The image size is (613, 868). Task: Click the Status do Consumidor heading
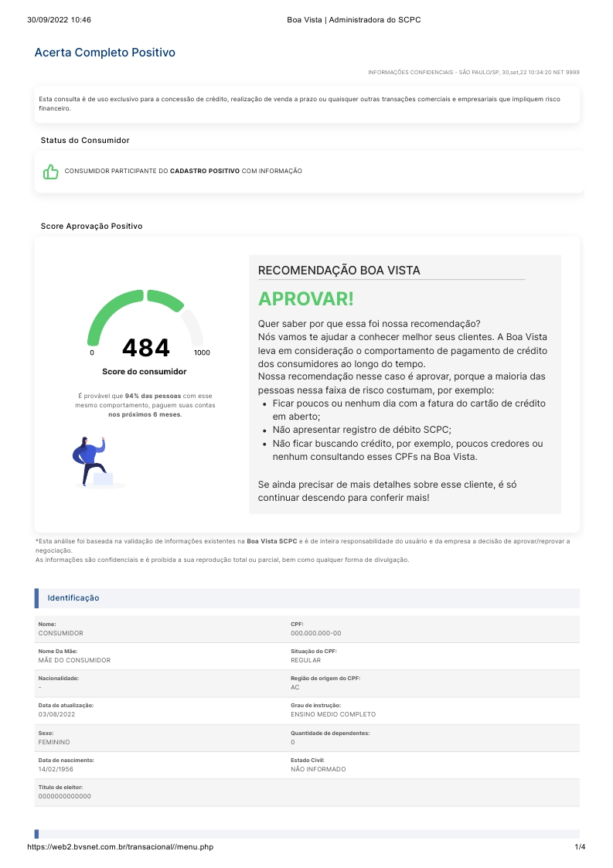(x=85, y=141)
